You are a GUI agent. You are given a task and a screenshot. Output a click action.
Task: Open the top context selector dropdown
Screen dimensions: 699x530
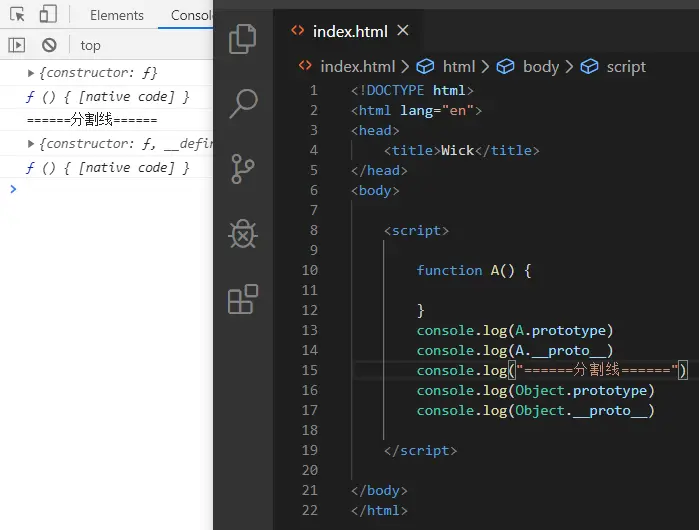(90, 45)
